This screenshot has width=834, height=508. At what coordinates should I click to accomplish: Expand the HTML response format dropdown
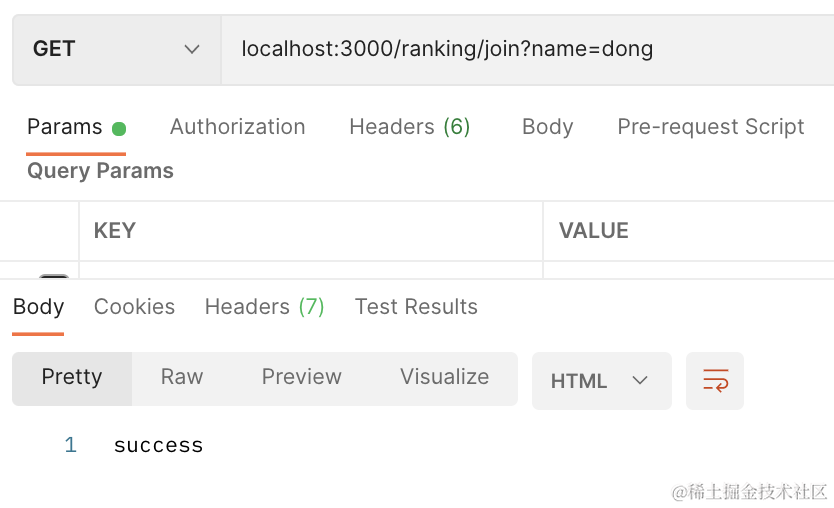601,381
